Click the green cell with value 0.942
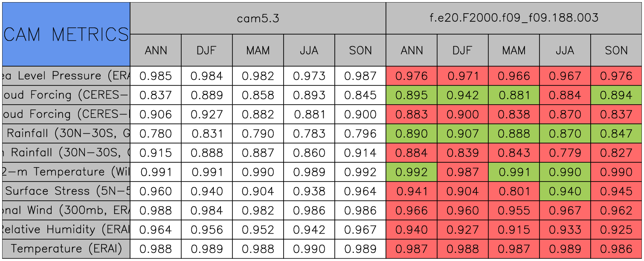 pyautogui.click(x=463, y=95)
